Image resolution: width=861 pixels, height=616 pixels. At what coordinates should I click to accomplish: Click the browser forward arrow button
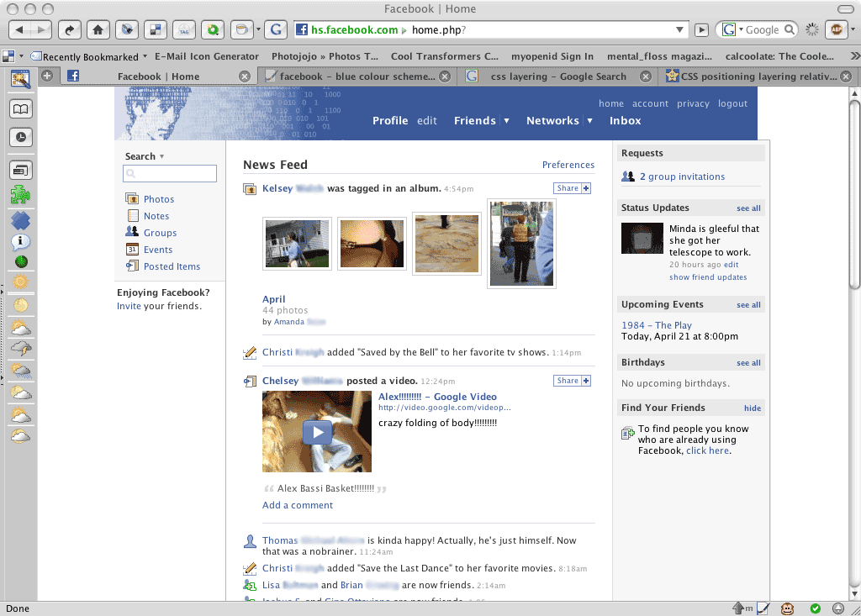pyautogui.click(x=41, y=29)
